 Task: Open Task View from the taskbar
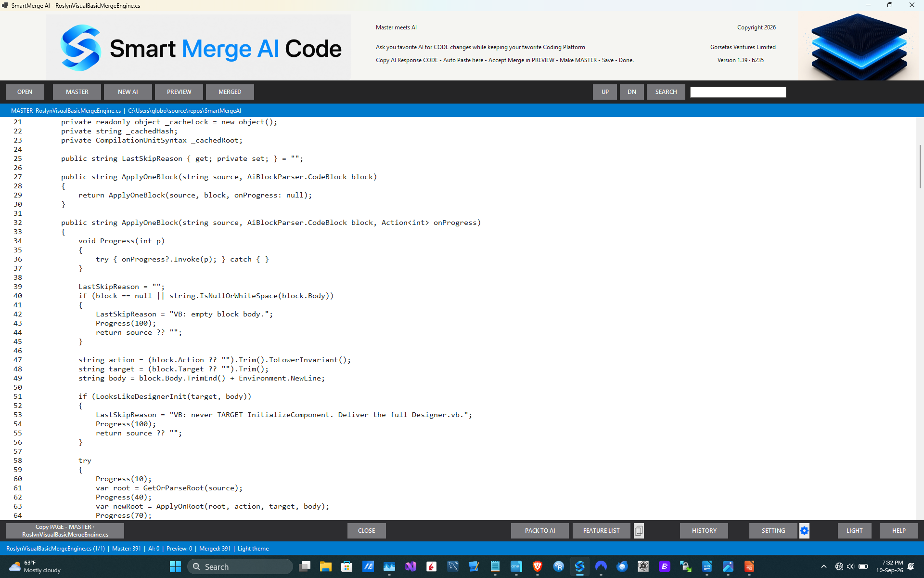pos(305,566)
